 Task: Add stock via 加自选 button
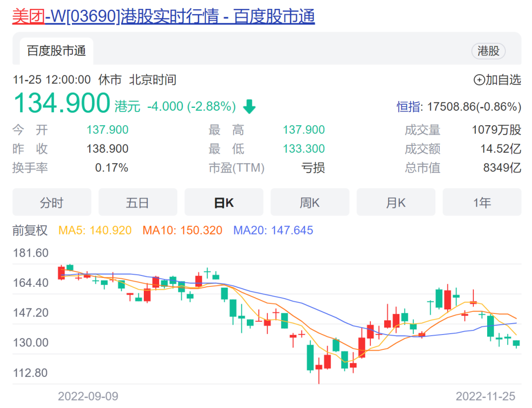(497, 80)
